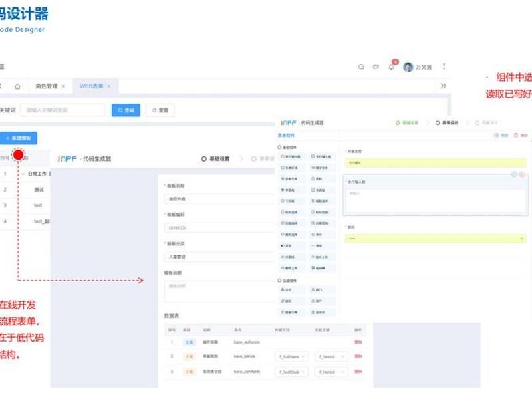Click the 重置 reset button
This screenshot has width=532, height=399.
160,110
